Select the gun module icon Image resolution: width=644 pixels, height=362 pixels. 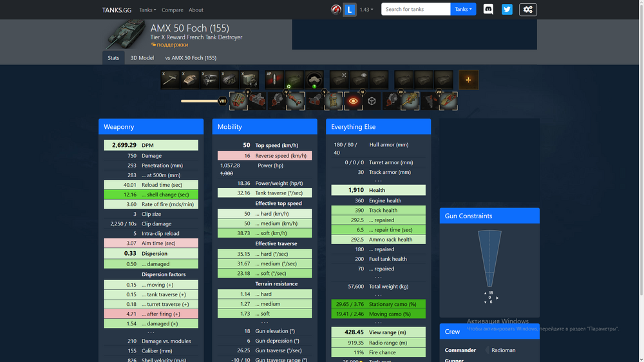[170, 80]
